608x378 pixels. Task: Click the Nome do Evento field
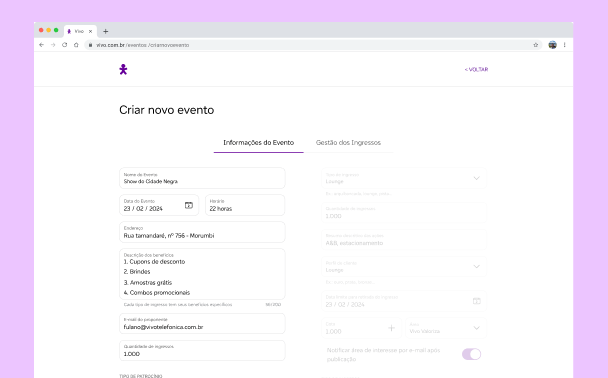(x=202, y=178)
